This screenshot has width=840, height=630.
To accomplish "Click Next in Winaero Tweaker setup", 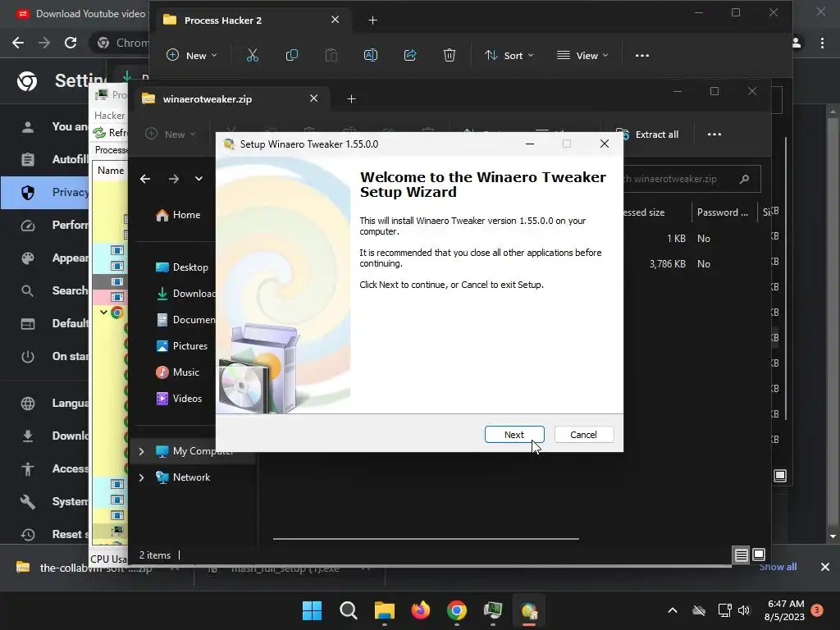I will 514,435.
